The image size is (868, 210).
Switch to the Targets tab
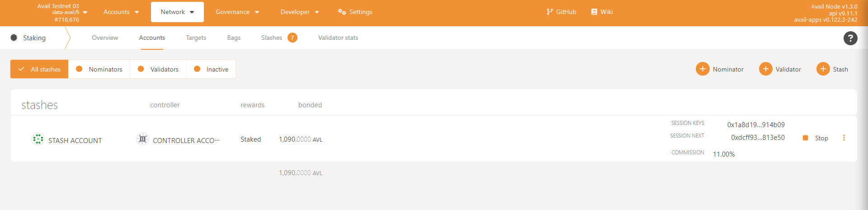(196, 38)
